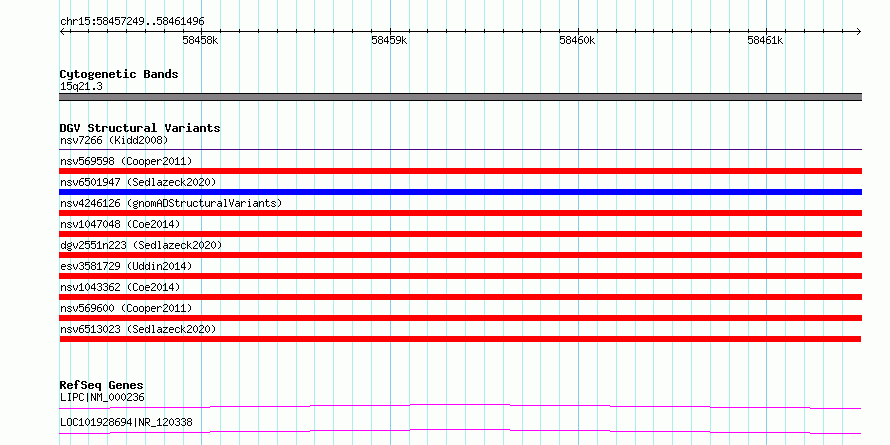Screen dimensions: 890x445
Task: Open variant nsv1043362 (Coe2014) label
Action: 120,287
